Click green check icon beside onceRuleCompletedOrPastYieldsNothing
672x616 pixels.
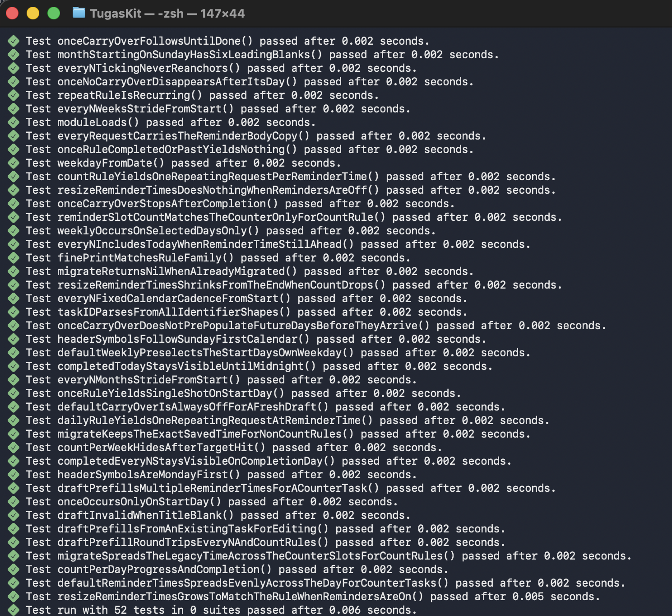pyautogui.click(x=14, y=149)
